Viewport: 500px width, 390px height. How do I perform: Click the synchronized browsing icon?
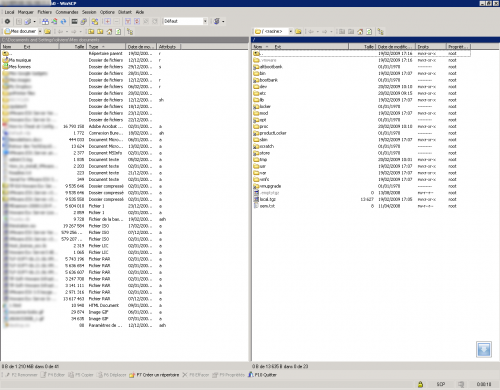pyautogui.click(x=95, y=21)
